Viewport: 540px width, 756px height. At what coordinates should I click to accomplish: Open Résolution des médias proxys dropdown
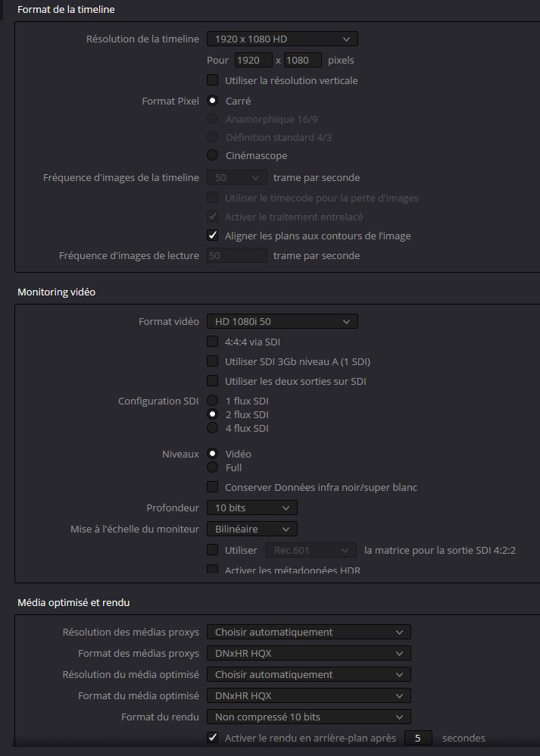tap(309, 632)
